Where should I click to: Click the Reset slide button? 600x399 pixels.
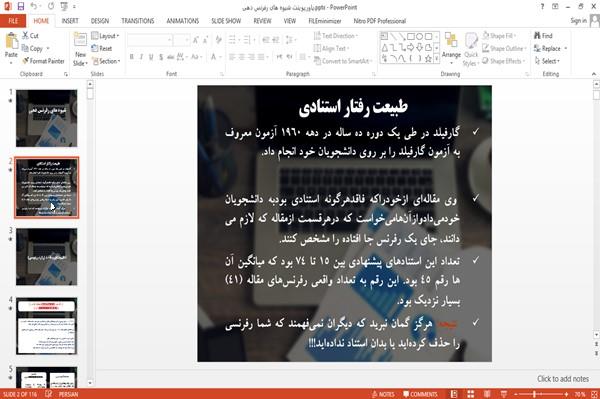click(x=102, y=48)
